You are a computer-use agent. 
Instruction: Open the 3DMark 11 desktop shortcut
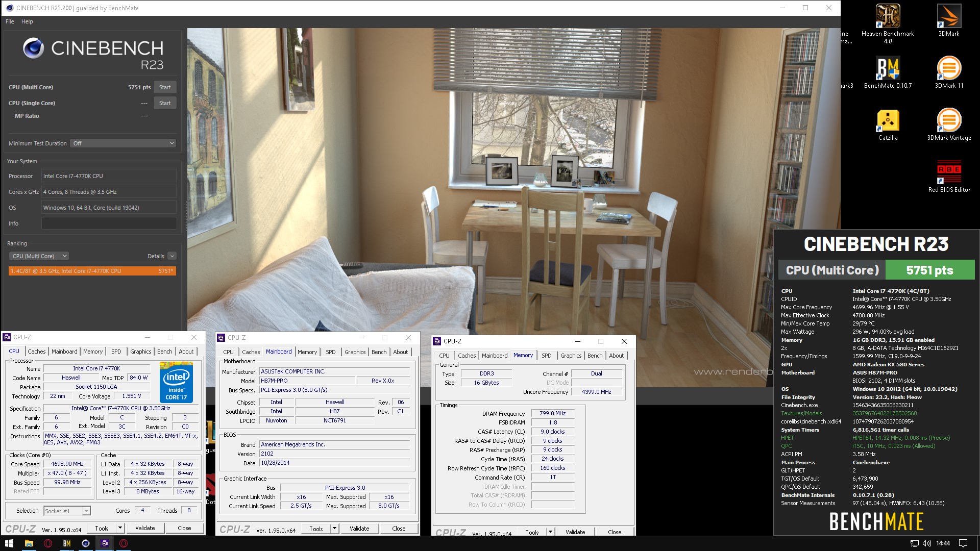pos(949,72)
